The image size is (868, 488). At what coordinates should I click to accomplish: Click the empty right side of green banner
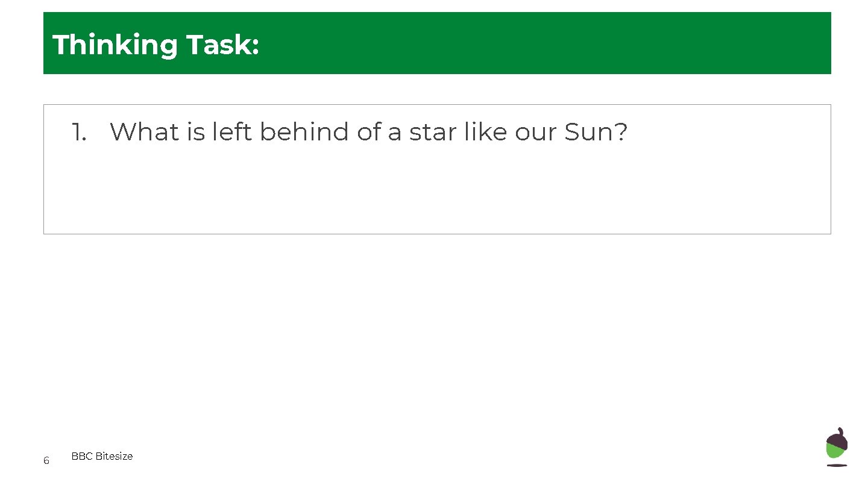tap(542, 43)
